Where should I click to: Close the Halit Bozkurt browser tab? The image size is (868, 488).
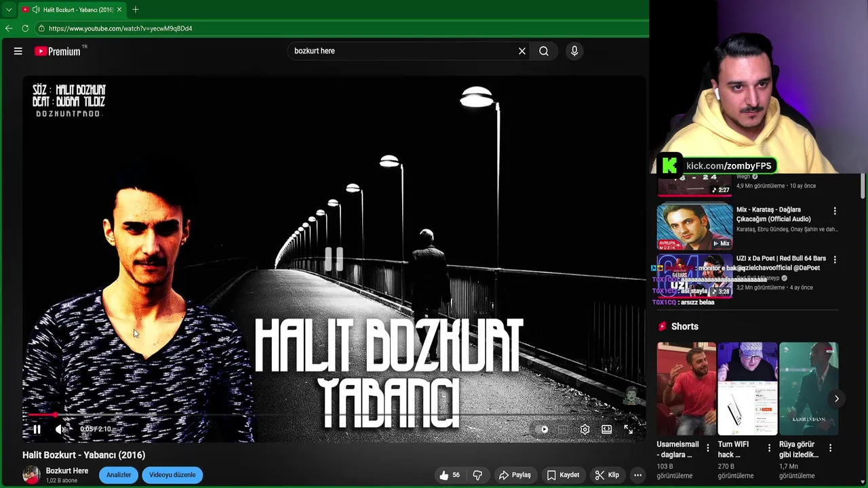click(119, 9)
